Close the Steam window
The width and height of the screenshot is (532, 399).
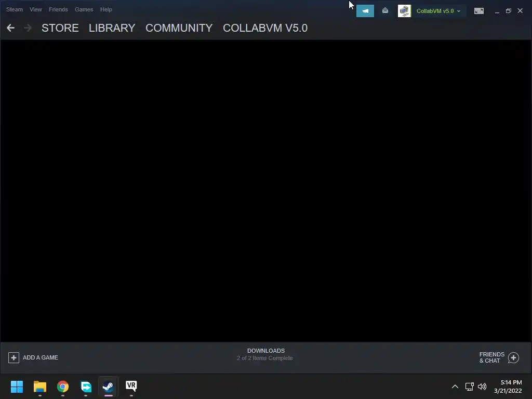[x=520, y=11]
